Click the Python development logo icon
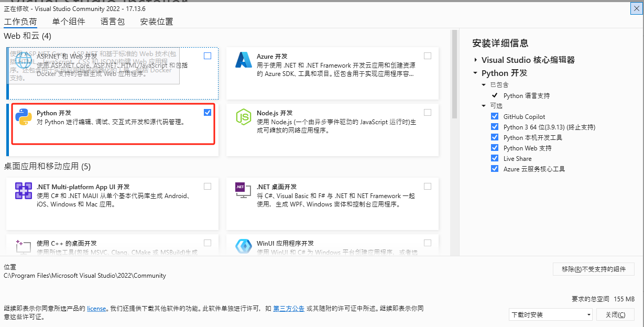This screenshot has height=327, width=644. [x=24, y=117]
